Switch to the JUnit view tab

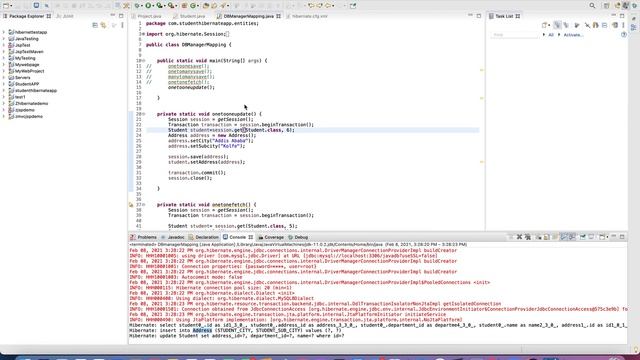click(x=65, y=16)
